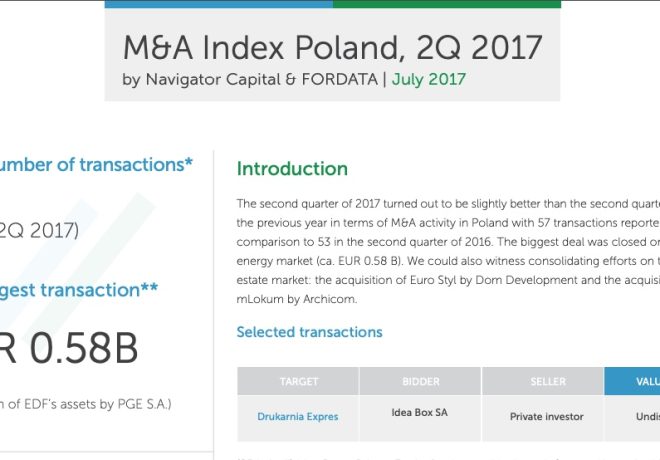Click the Private investor cell
This screenshot has height=460, width=660.
pos(546,417)
